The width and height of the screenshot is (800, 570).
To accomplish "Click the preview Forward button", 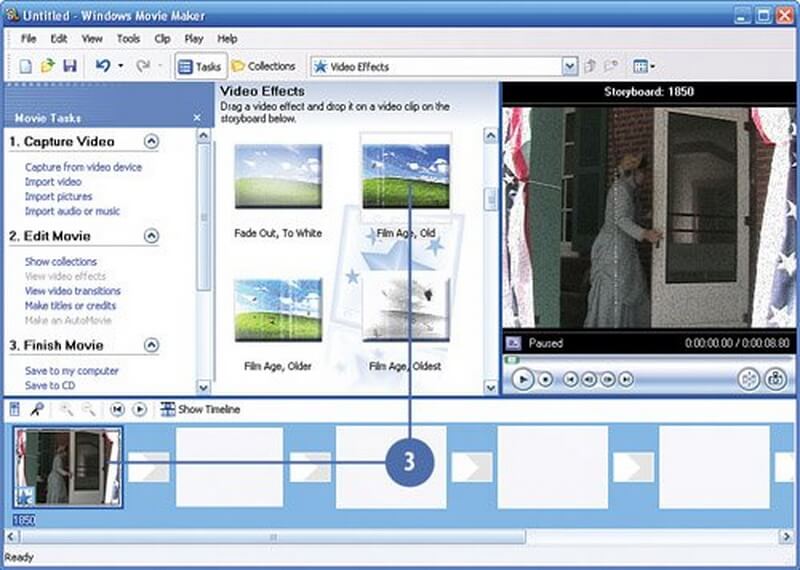I will (626, 379).
